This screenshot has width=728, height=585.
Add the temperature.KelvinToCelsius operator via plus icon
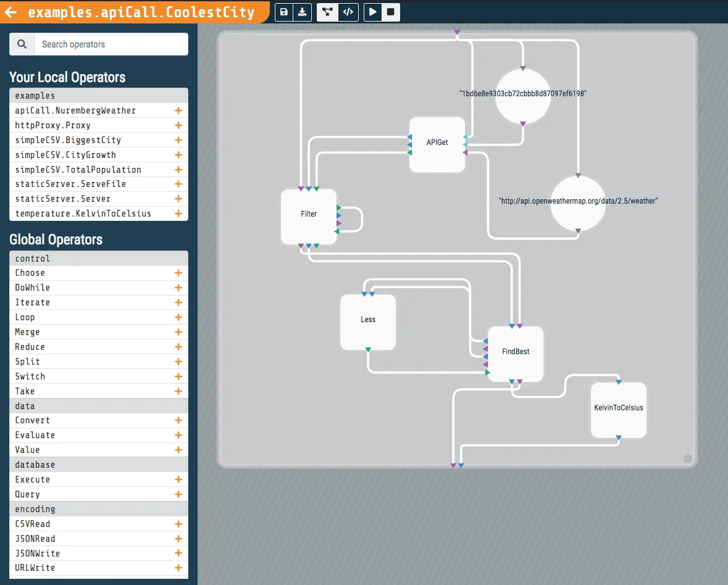point(178,214)
